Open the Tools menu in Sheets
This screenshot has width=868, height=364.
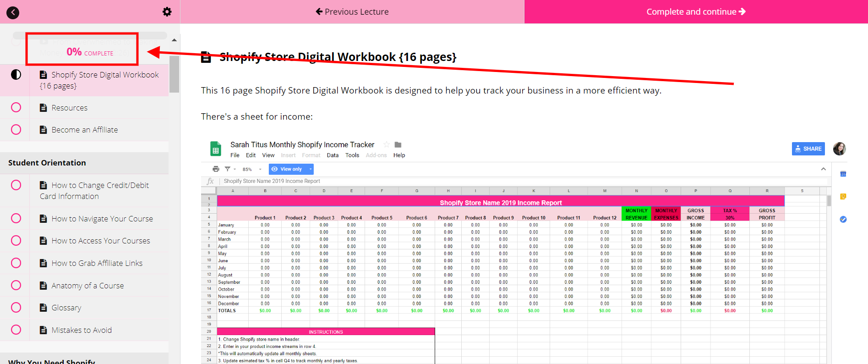point(352,155)
